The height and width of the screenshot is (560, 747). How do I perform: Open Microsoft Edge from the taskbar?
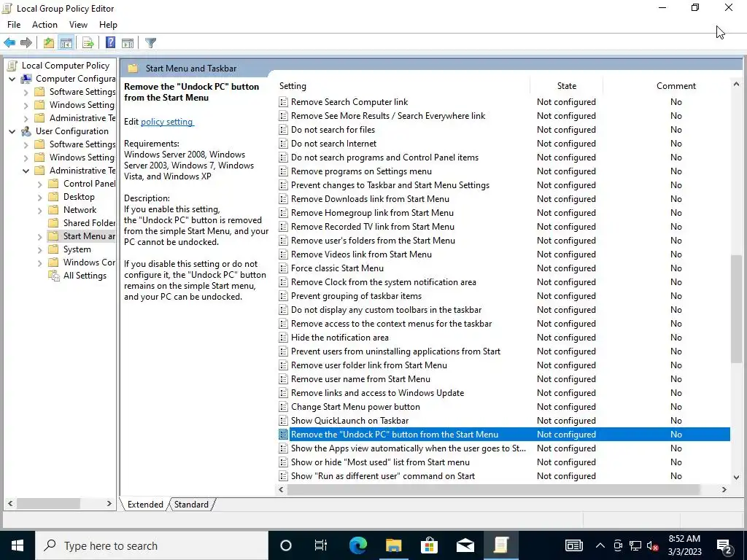357,545
